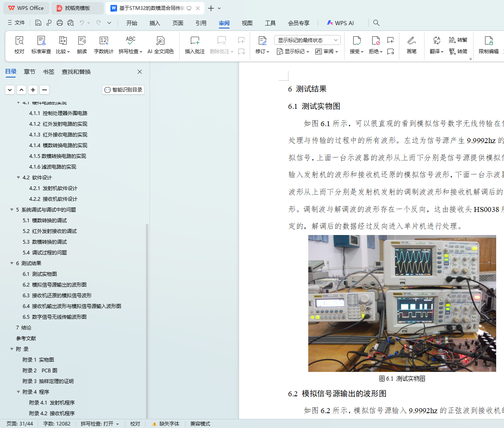This screenshot has width=504, height=428.
Task: Go to next change below previous-change icon
Action: click(x=391, y=52)
